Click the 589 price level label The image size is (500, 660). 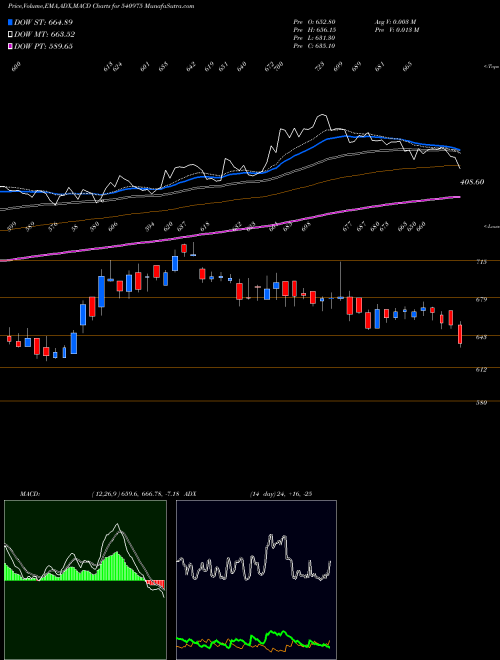(482, 403)
